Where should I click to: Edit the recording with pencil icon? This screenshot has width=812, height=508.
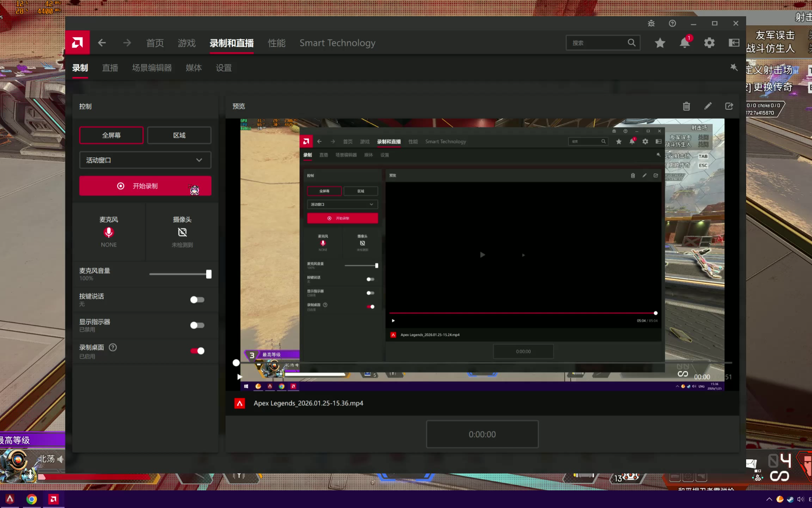click(x=708, y=106)
